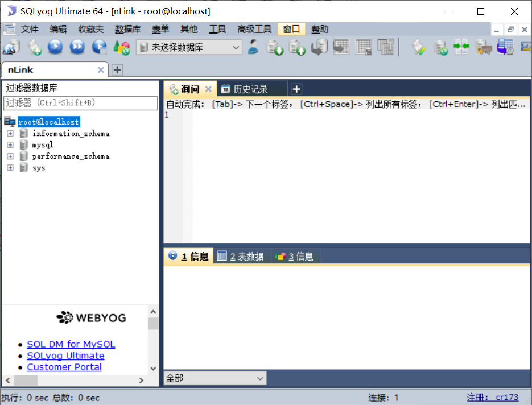Open the SQL DM for MySQL link

71,344
